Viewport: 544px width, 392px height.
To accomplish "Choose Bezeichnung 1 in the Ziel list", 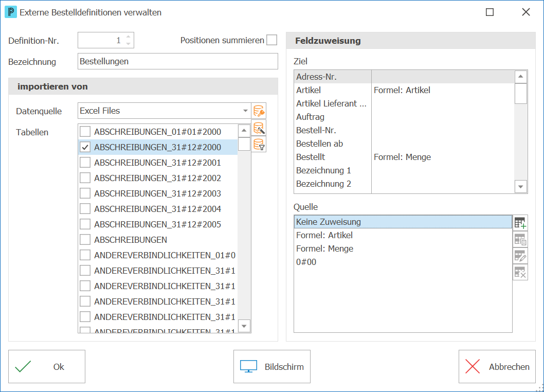I will point(404,170).
